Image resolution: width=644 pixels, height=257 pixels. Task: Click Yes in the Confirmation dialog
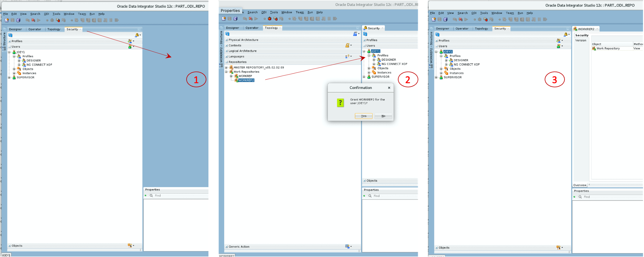[x=363, y=116]
